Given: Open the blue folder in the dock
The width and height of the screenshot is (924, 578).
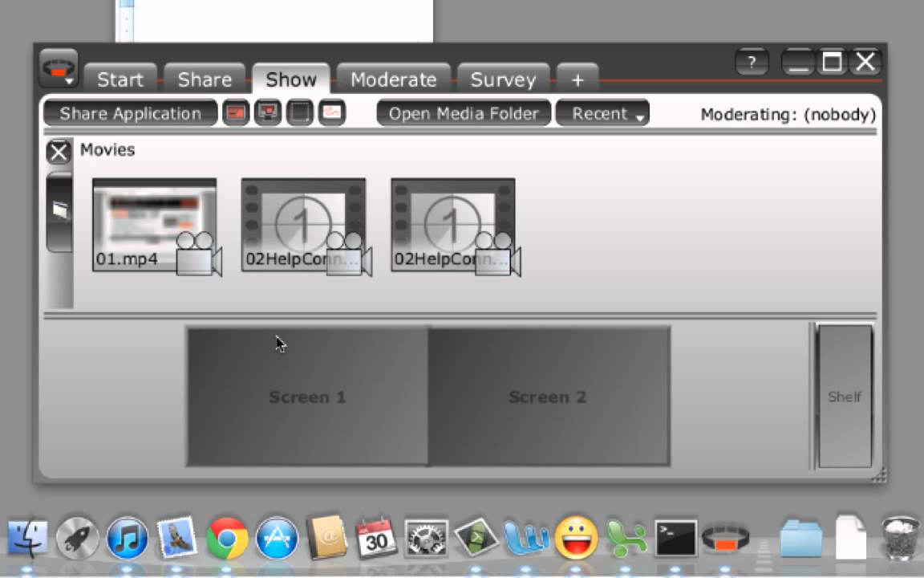Looking at the screenshot, I should (x=800, y=538).
